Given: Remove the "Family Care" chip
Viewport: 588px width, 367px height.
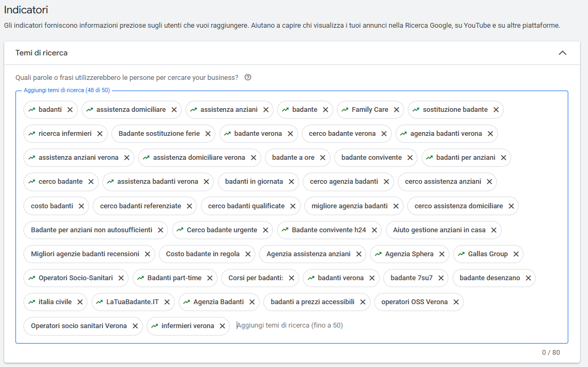Looking at the screenshot, I should pos(396,110).
